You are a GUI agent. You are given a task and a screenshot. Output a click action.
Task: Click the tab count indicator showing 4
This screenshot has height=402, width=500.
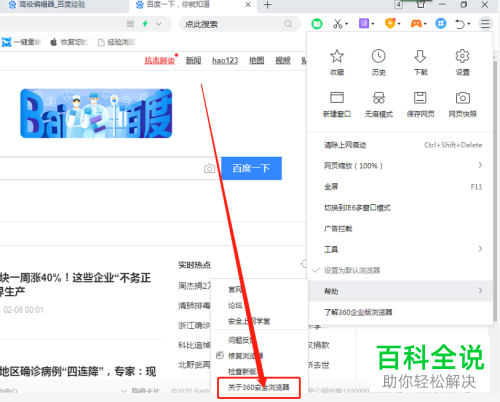tap(399, 5)
